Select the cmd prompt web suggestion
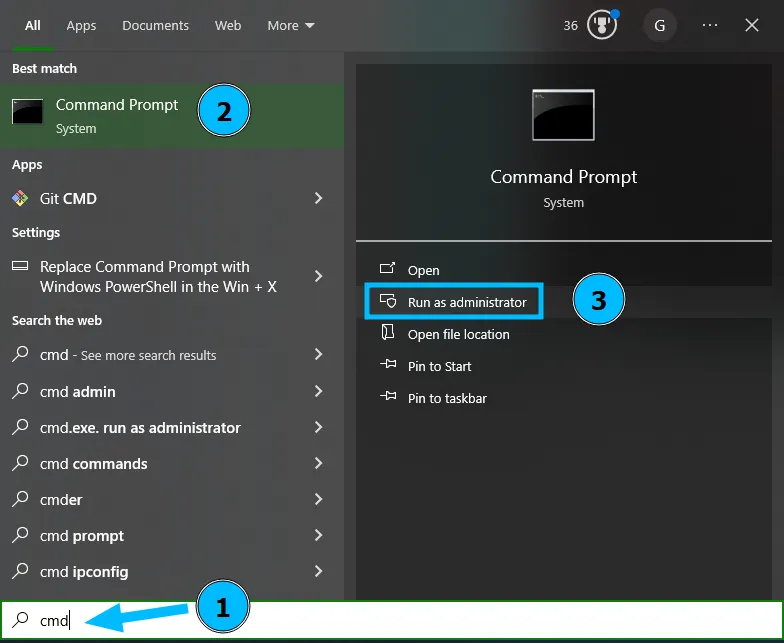Image resolution: width=784 pixels, height=643 pixels. point(172,536)
